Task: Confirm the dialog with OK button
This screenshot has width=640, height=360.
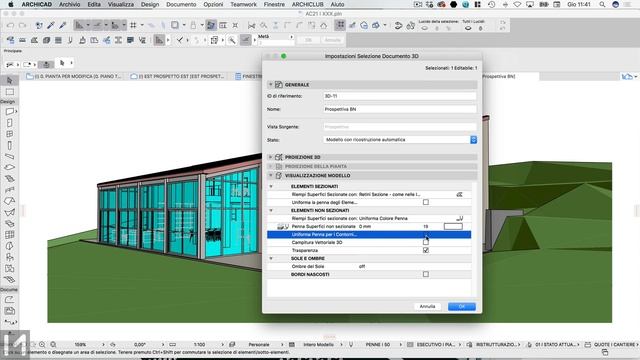Action: click(x=462, y=307)
